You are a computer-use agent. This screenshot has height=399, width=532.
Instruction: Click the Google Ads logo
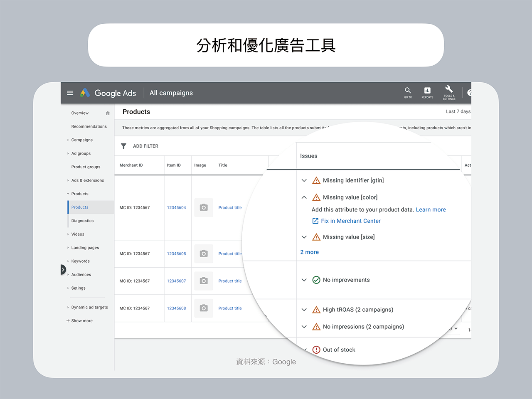(x=108, y=93)
